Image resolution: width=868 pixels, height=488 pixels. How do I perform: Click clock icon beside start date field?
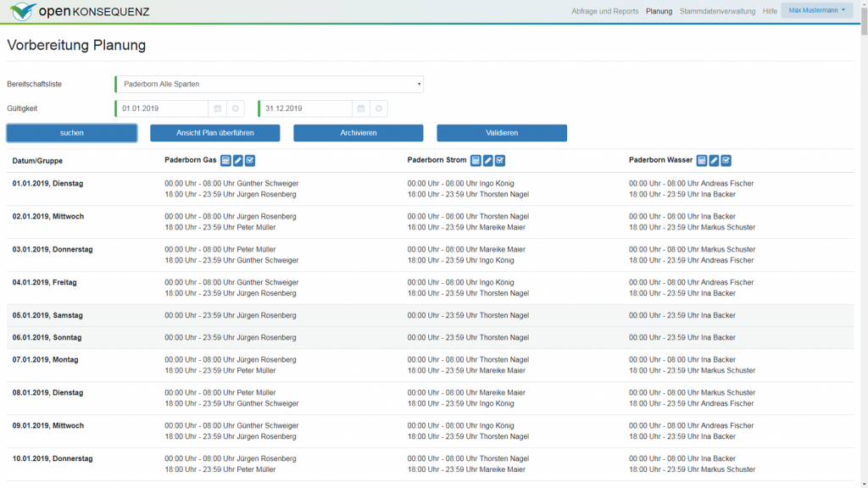[236, 108]
